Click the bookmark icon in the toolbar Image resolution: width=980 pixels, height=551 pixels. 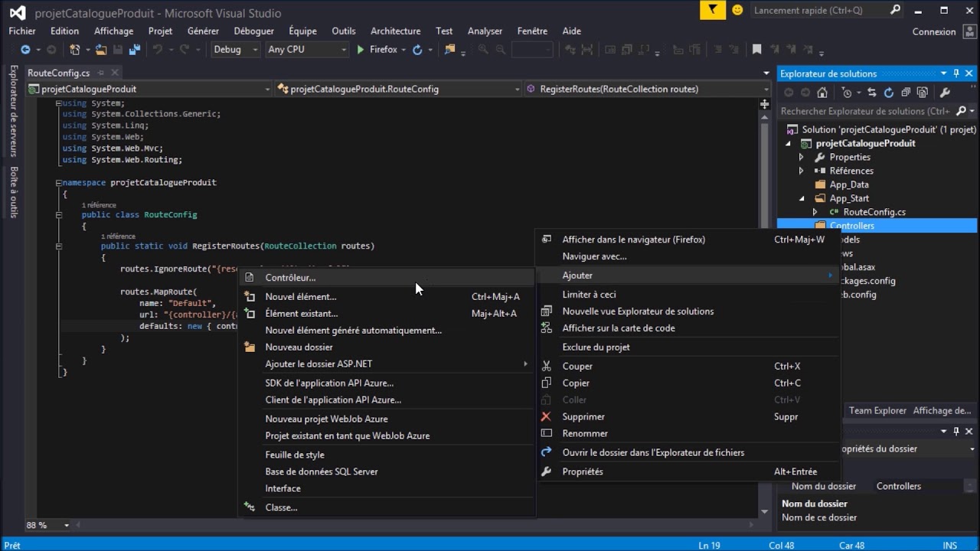click(756, 50)
